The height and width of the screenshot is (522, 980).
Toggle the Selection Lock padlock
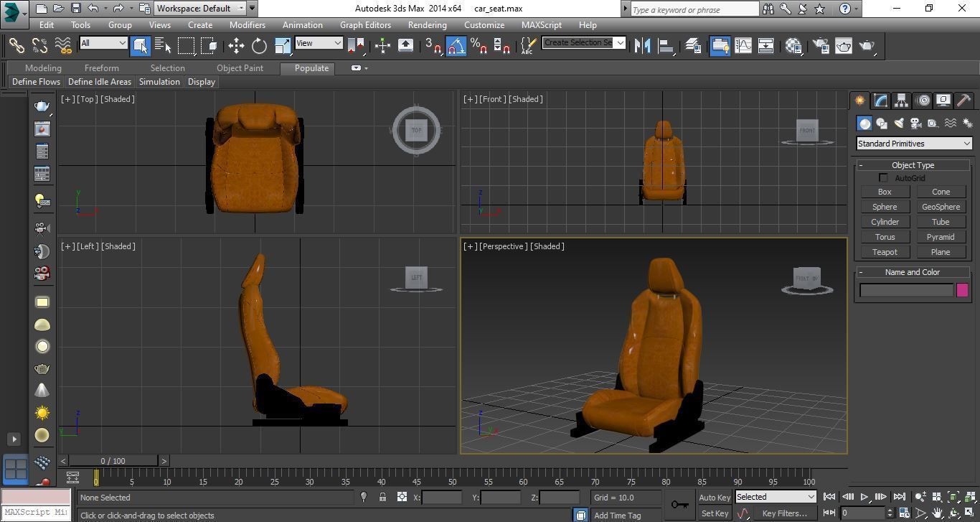tap(382, 497)
